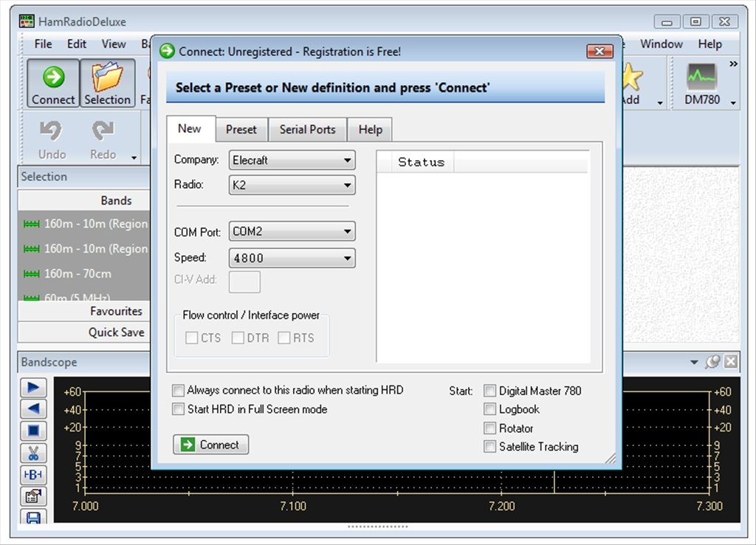Toggle the DTR checkbox
This screenshot has width=756, height=545.
238,337
